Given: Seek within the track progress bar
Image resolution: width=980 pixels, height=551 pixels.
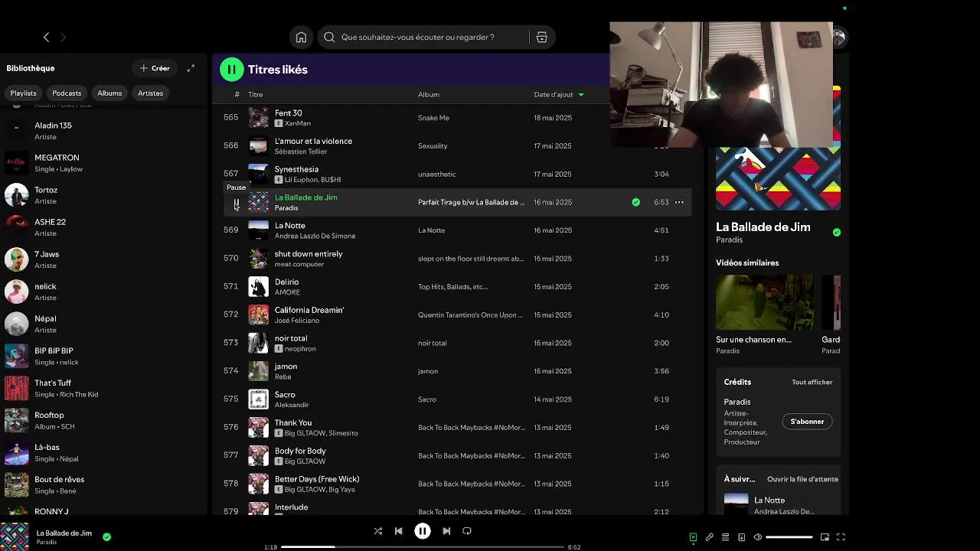Looking at the screenshot, I should coord(423,547).
